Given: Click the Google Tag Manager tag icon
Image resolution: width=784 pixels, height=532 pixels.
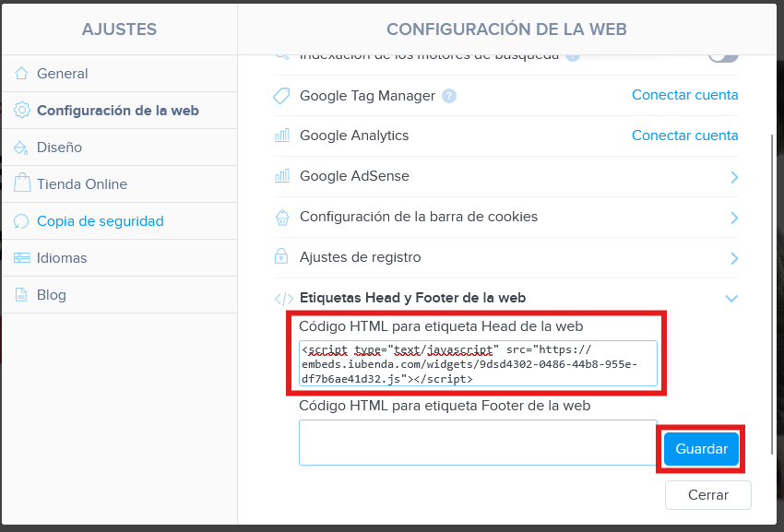Looking at the screenshot, I should tap(281, 96).
